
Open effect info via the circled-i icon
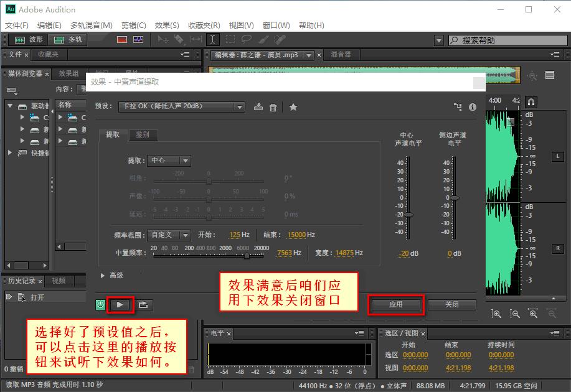[472, 107]
